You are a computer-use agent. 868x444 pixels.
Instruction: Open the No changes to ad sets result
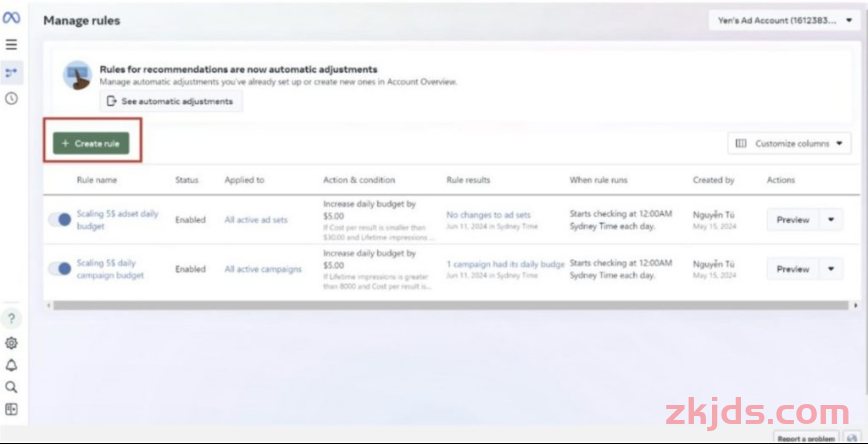[x=488, y=215]
